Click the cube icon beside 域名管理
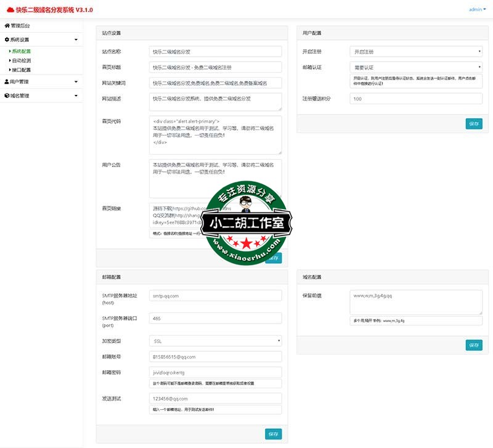 pos(7,96)
